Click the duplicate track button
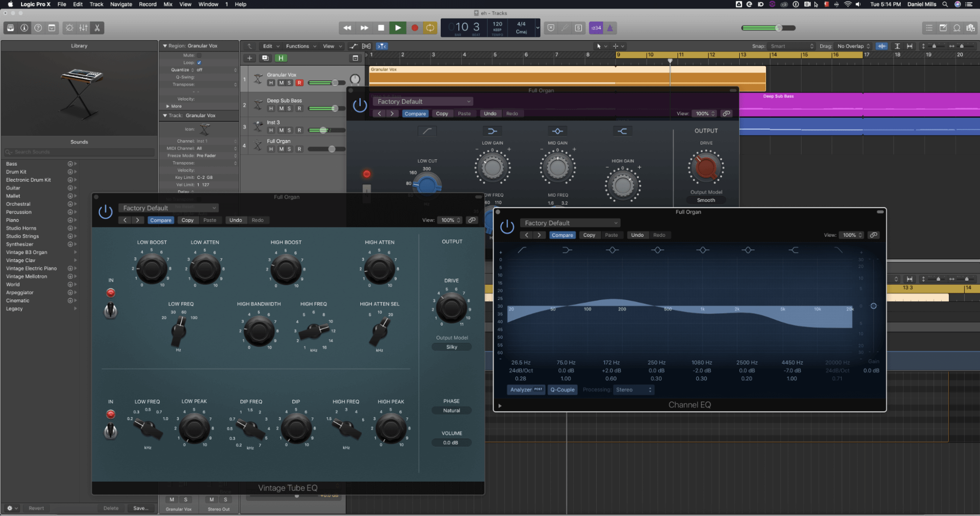980x516 pixels. (x=265, y=58)
